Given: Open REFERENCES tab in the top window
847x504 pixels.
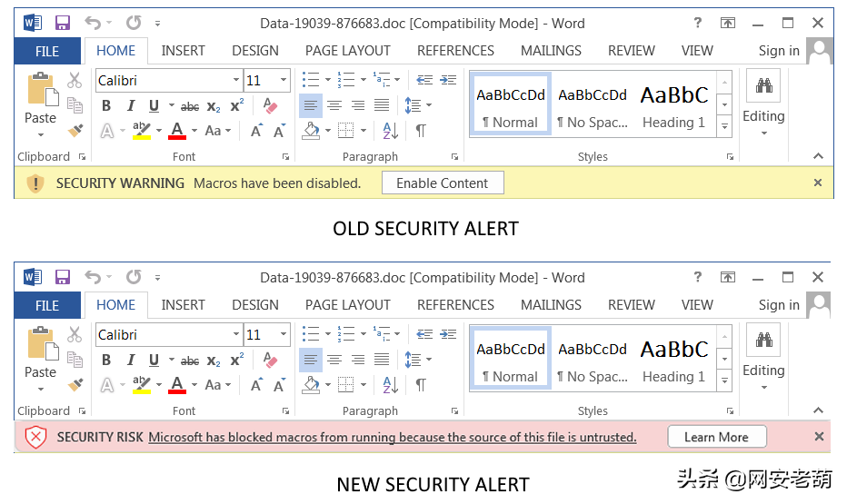Looking at the screenshot, I should pos(455,51).
